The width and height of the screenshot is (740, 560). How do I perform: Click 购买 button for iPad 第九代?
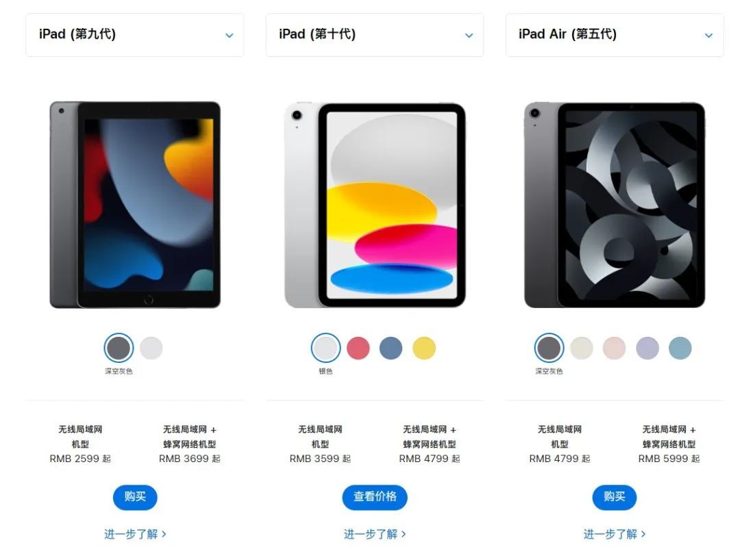(x=135, y=497)
